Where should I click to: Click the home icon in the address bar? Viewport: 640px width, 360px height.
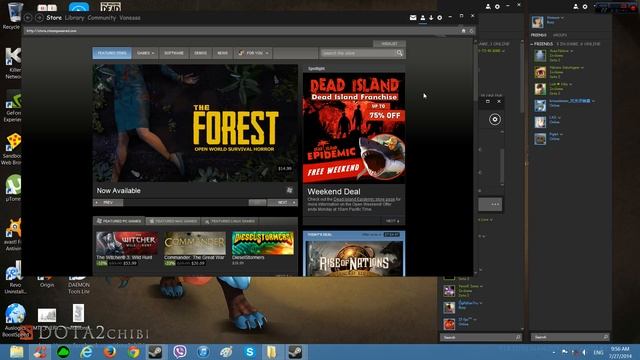(464, 31)
